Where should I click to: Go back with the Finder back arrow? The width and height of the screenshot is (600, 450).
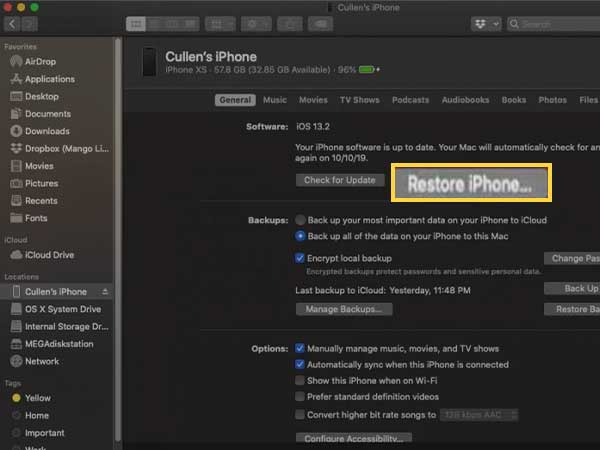coord(12,24)
